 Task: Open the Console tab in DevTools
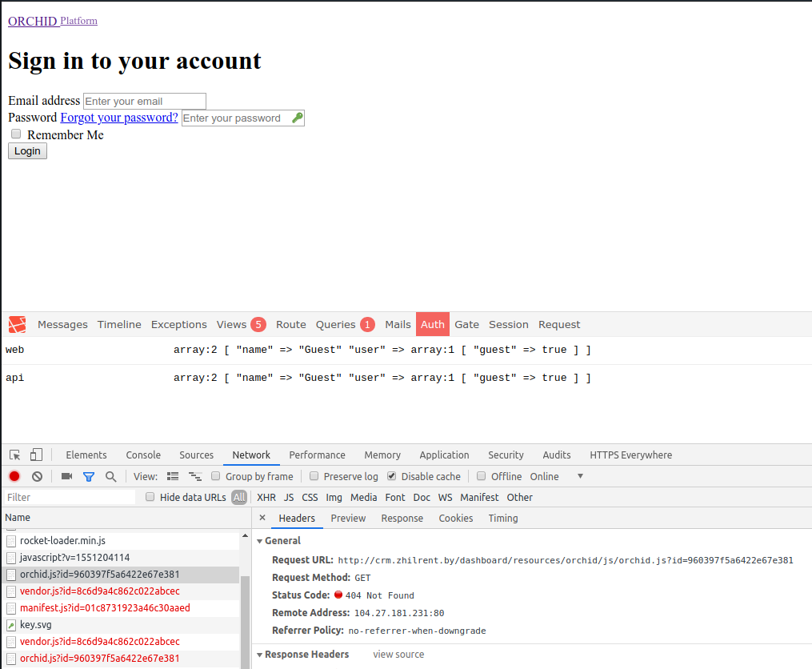coord(143,455)
